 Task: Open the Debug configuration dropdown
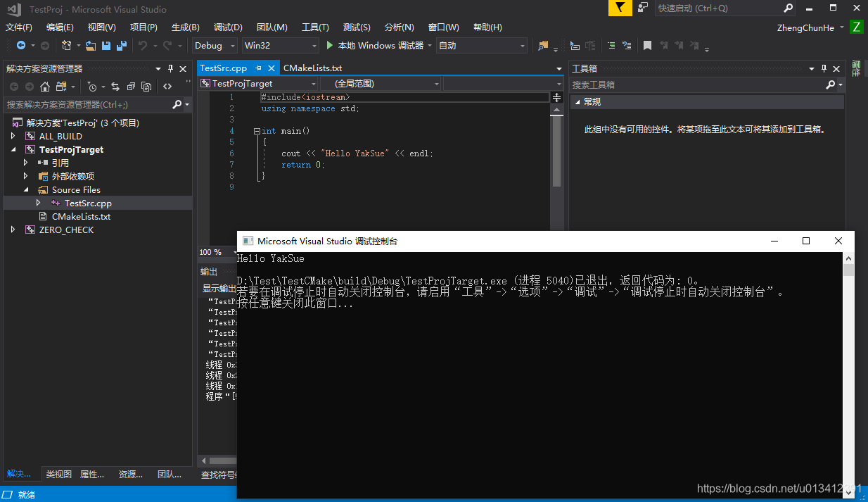[215, 45]
